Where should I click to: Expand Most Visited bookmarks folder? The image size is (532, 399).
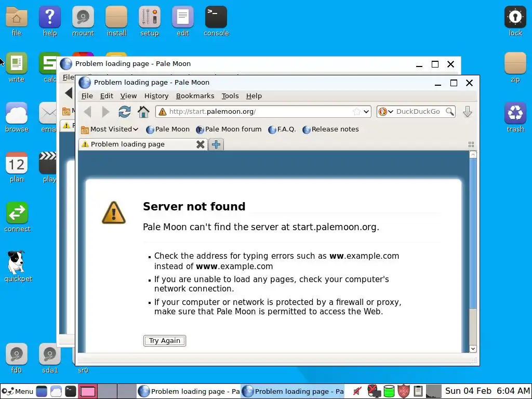coord(110,129)
